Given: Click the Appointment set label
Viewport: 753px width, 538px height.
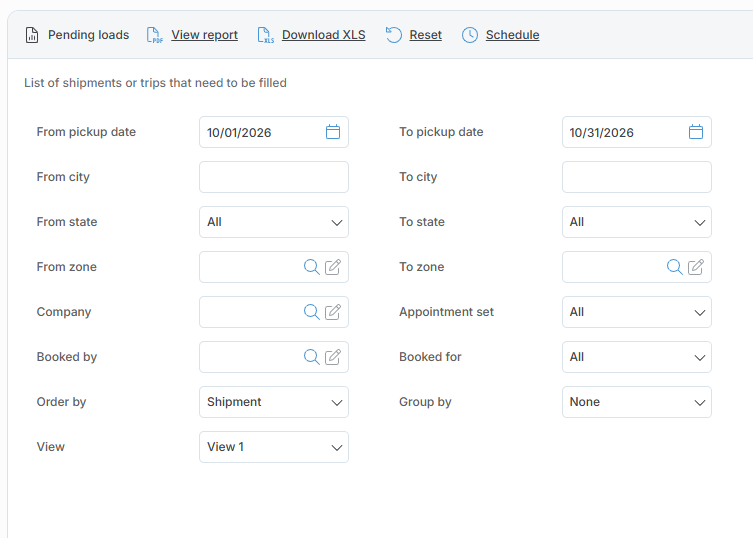Looking at the screenshot, I should (x=446, y=312).
